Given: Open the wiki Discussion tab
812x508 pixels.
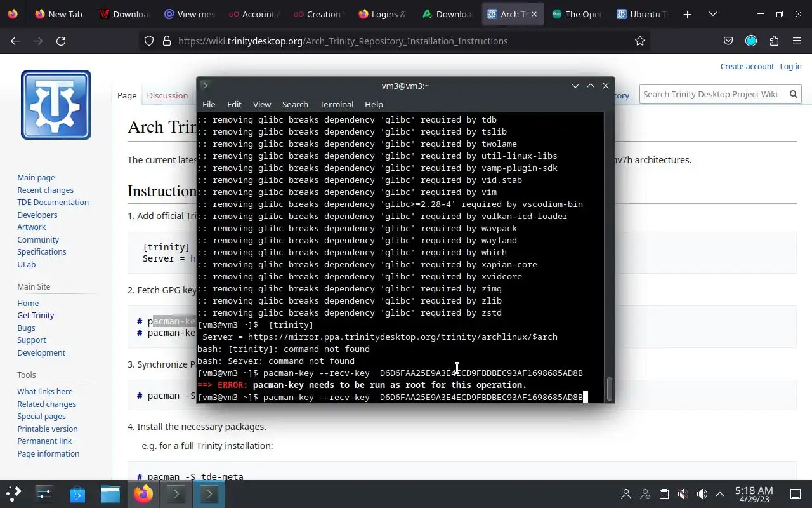Looking at the screenshot, I should [167, 95].
